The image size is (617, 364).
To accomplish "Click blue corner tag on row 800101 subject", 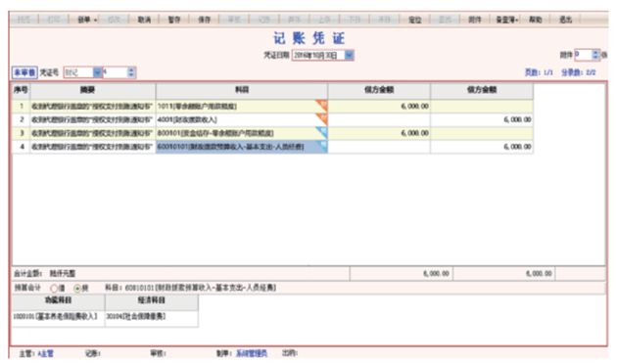I will click(322, 131).
